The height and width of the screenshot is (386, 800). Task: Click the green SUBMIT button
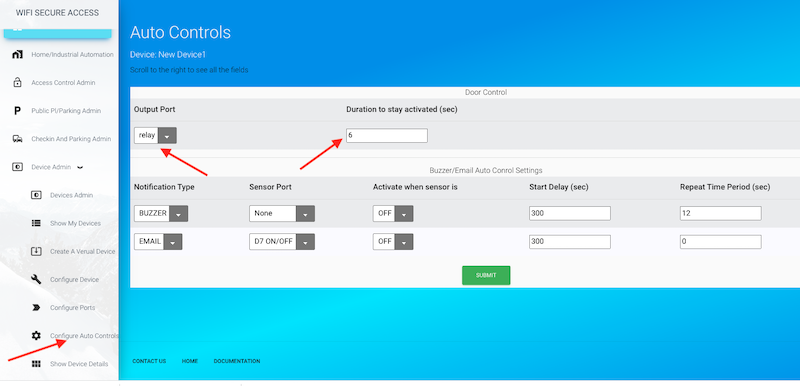[486, 275]
